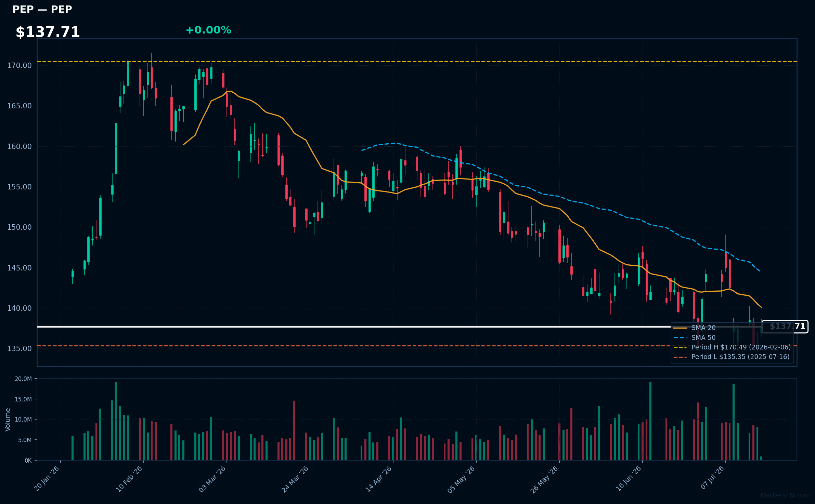Click the $137.71 price tag on right axis
The width and height of the screenshot is (815, 504).
785,327
